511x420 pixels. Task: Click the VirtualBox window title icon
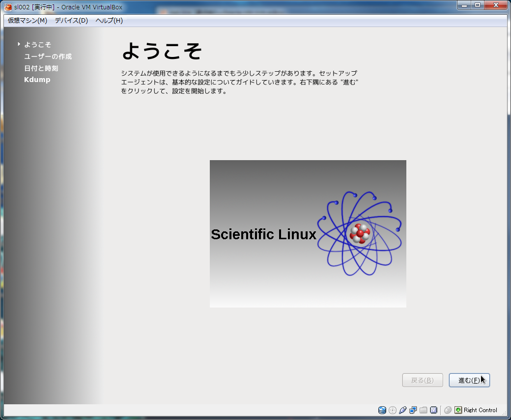click(x=7, y=7)
